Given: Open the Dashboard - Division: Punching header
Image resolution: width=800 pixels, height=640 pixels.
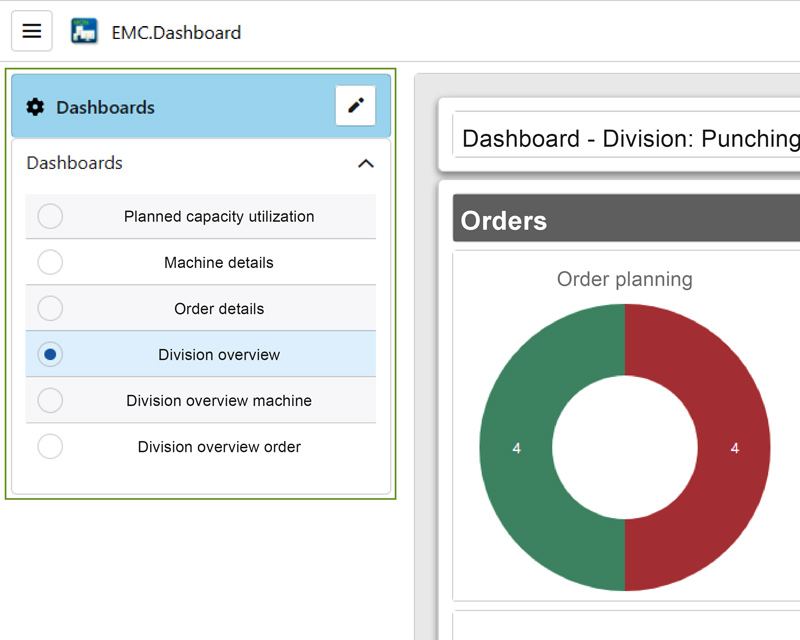Looking at the screenshot, I should click(628, 138).
